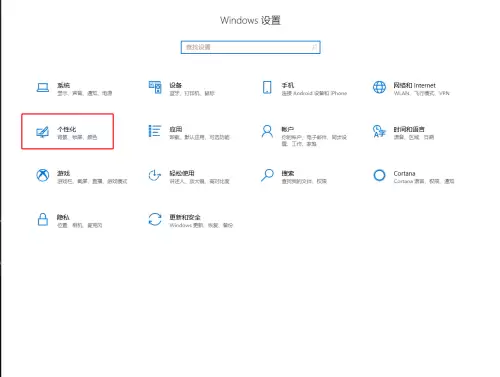The height and width of the screenshot is (377, 500).
Task: Open the 帐户 (Accounts) person icon
Action: (267, 131)
